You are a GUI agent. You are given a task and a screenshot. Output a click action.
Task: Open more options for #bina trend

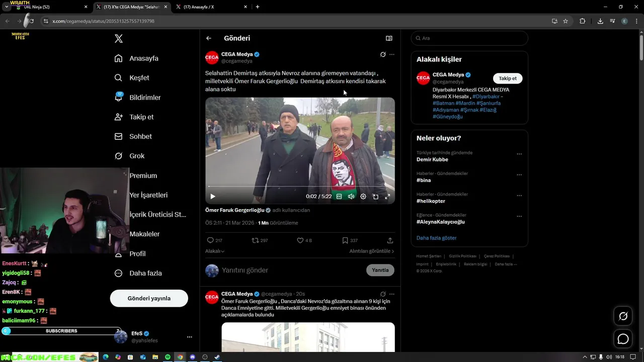pos(519,175)
